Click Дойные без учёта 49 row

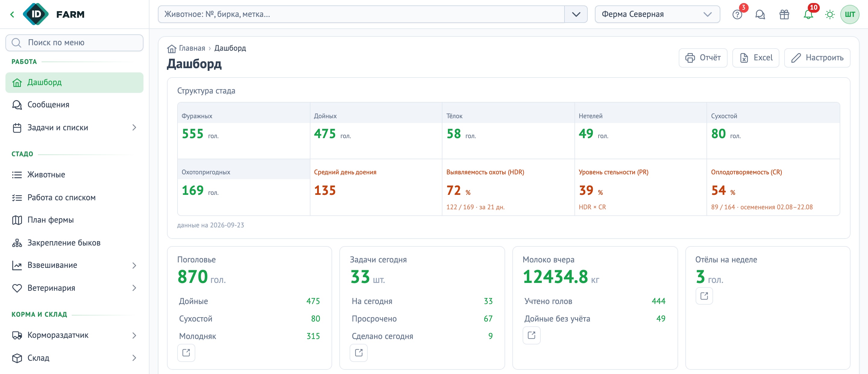595,319
